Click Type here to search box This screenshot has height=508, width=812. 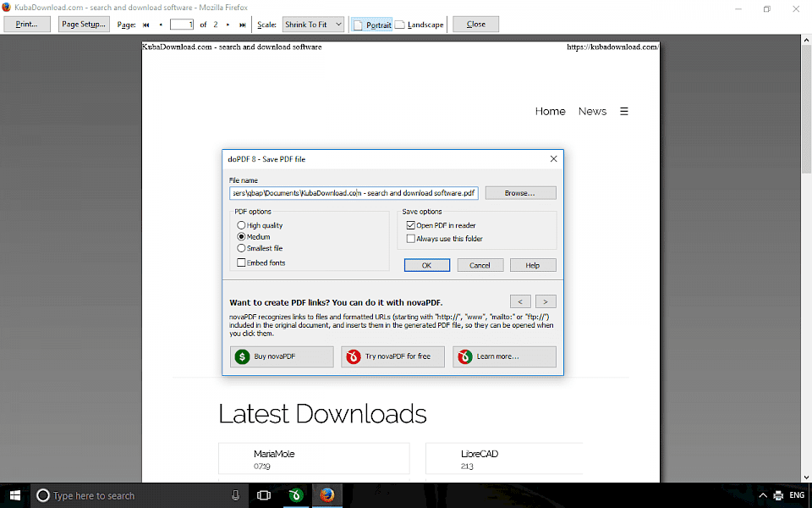(140, 495)
